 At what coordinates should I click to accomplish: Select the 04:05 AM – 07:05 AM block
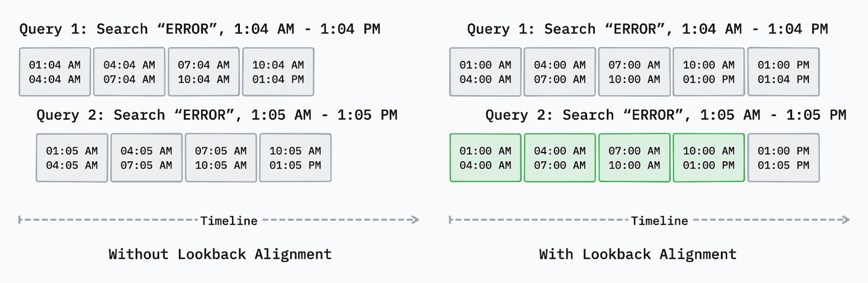pyautogui.click(x=146, y=157)
